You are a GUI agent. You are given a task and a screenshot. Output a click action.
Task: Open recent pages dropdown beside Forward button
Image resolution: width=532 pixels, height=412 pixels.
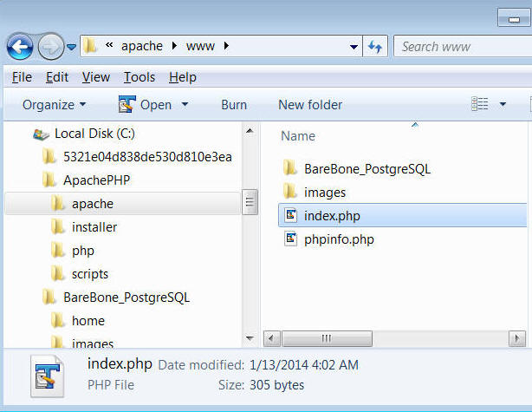click(71, 47)
